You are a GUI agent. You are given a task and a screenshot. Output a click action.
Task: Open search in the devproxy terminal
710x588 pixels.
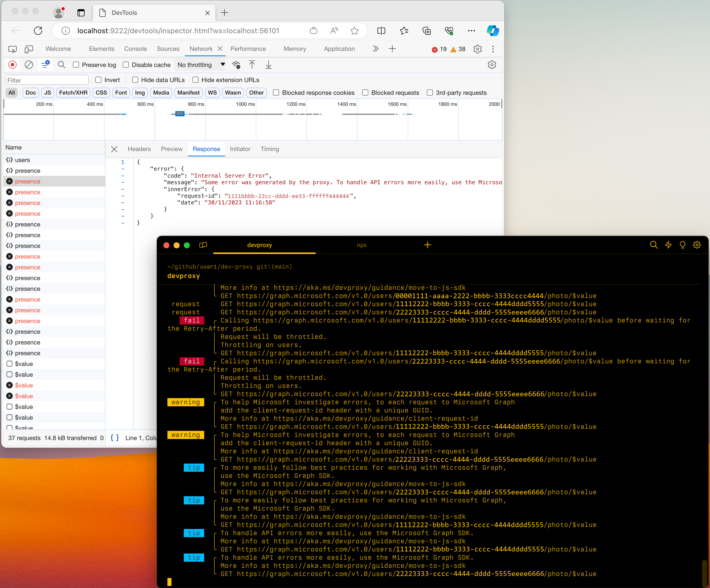[x=654, y=245]
